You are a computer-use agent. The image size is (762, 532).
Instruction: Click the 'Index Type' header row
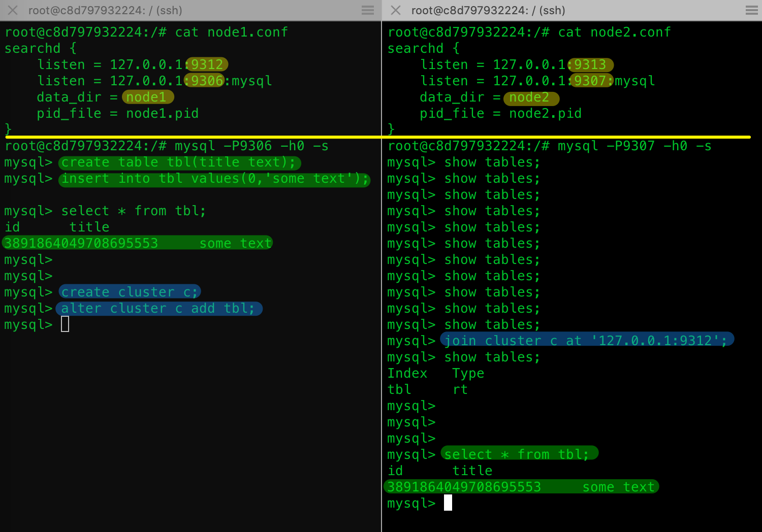(x=436, y=374)
